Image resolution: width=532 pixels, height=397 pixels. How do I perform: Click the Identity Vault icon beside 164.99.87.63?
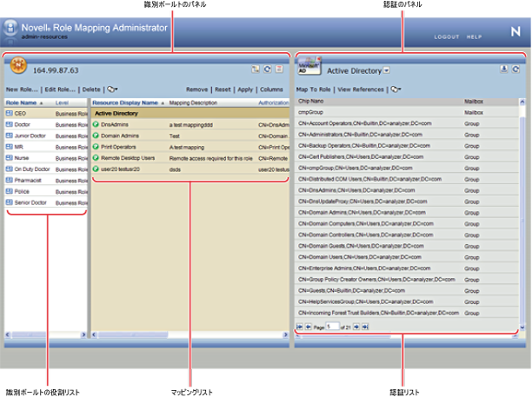tap(18, 65)
